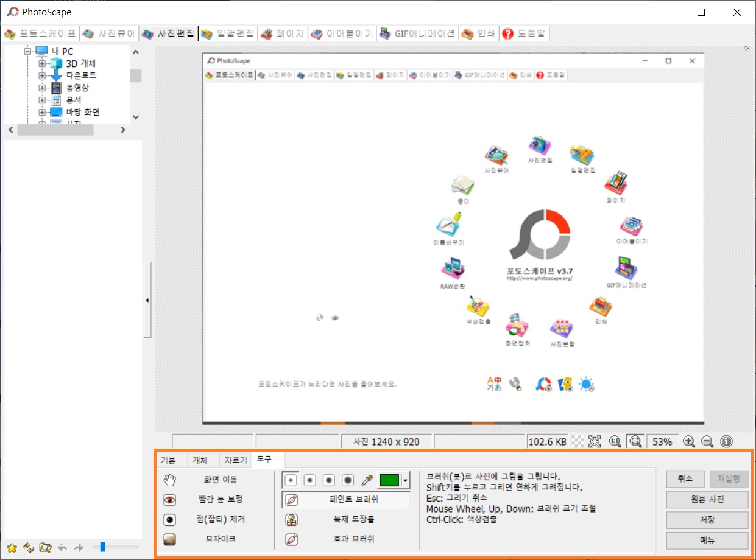Select the 바탕 화면 folder in the tree

[x=83, y=112]
